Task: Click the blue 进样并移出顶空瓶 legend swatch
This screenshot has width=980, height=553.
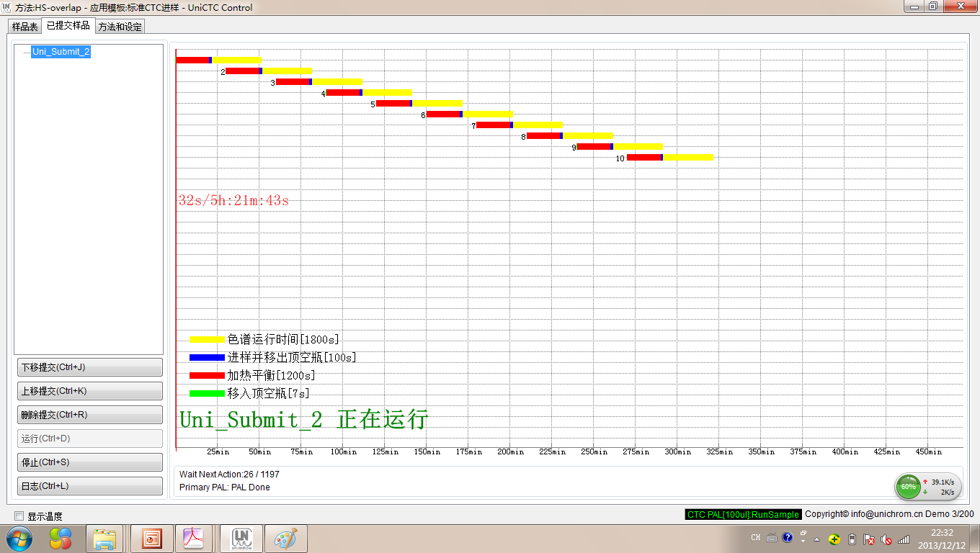Action: (x=207, y=357)
